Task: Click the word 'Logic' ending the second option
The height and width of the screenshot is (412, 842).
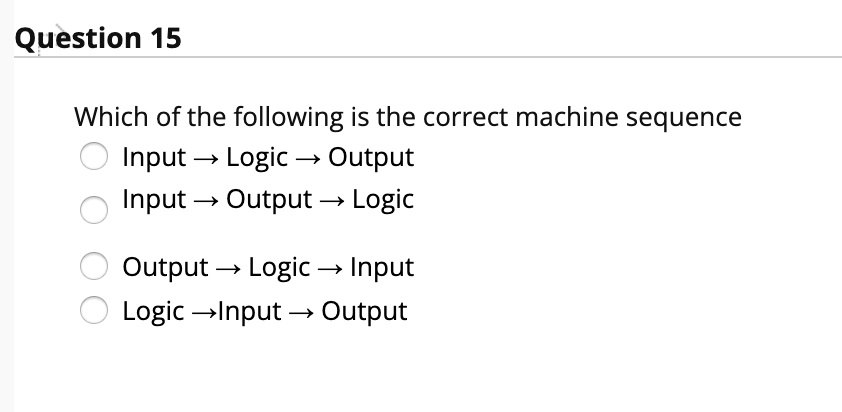Action: (x=383, y=199)
